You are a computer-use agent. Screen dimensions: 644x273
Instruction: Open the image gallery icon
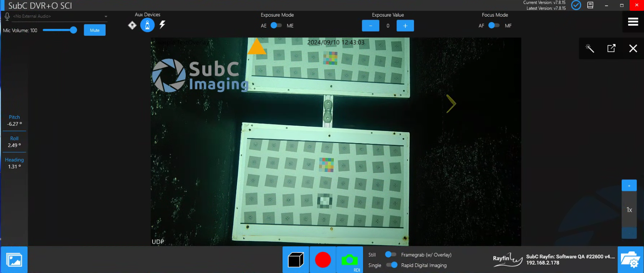(14, 260)
